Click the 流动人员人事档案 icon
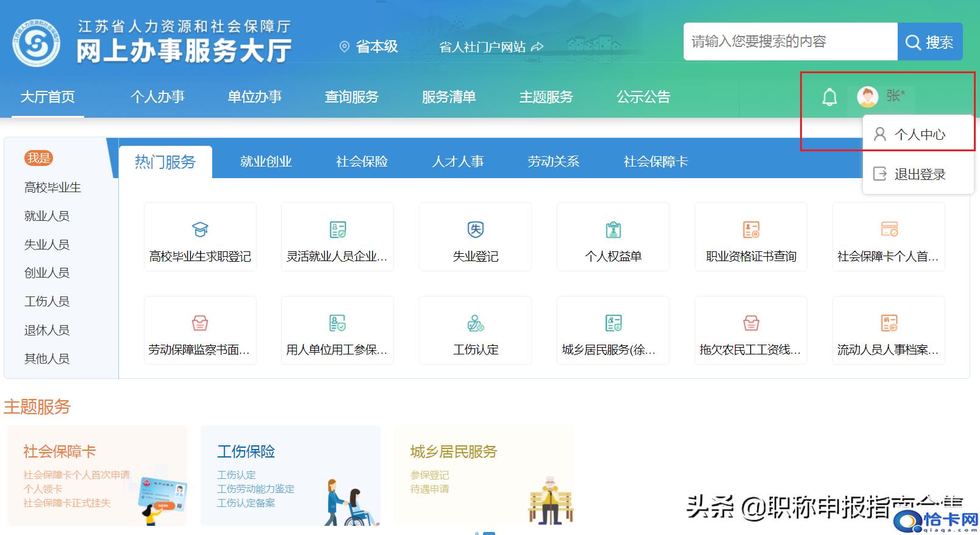Screen dimensions: 980x535 (x=889, y=323)
